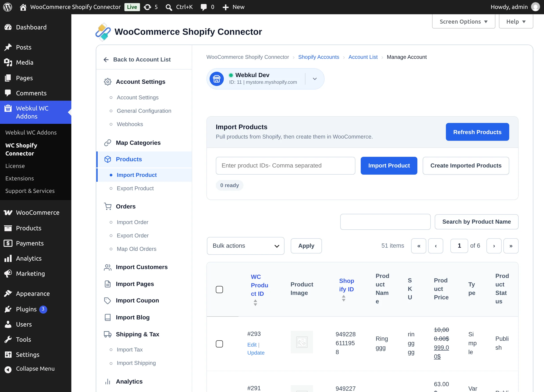Open the Bulk actions dropdown

[x=246, y=246]
